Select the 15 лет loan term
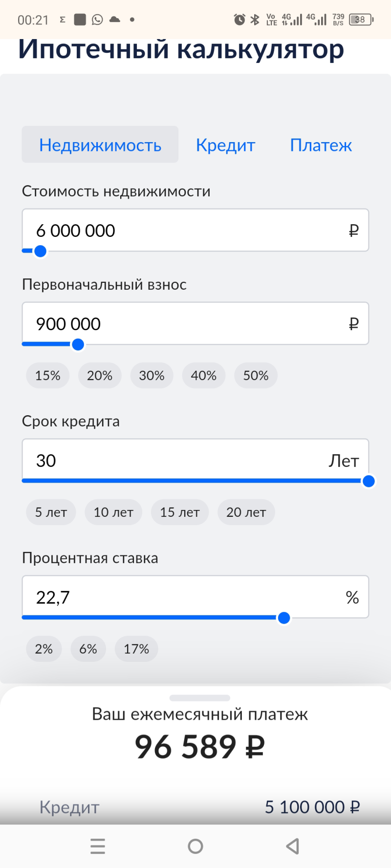This screenshot has width=391, height=868. click(x=180, y=512)
